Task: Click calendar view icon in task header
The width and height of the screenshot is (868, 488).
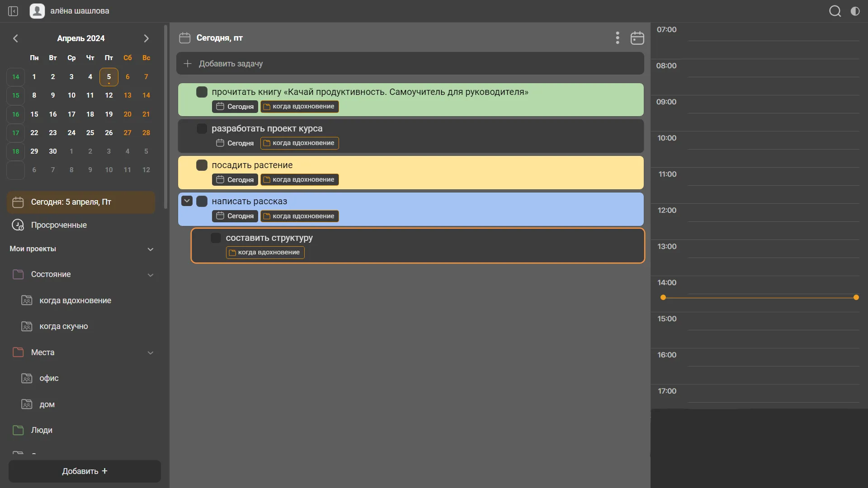Action: pyautogui.click(x=637, y=38)
